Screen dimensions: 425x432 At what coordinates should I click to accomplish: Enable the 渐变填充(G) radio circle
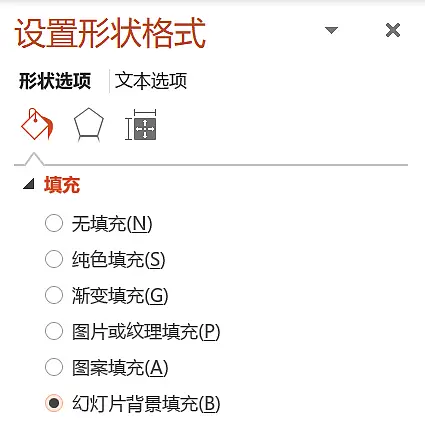click(54, 295)
